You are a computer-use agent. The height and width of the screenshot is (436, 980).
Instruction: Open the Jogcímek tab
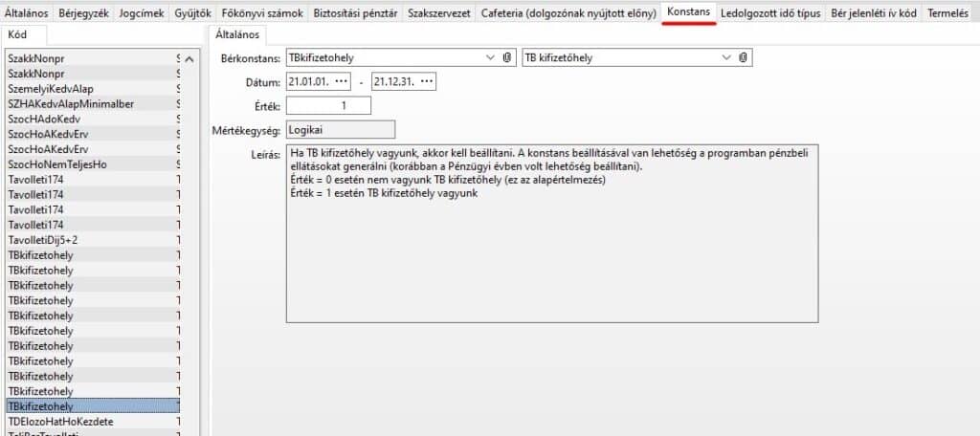[142, 12]
